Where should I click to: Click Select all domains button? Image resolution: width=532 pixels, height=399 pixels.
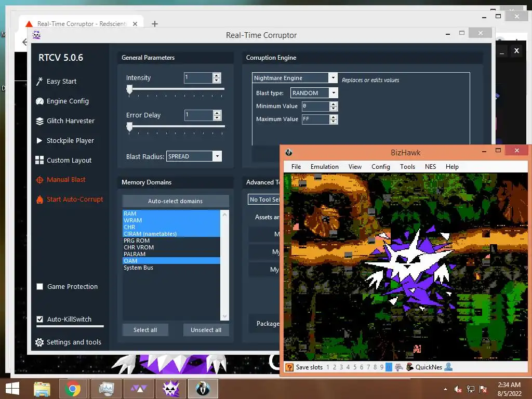point(145,330)
